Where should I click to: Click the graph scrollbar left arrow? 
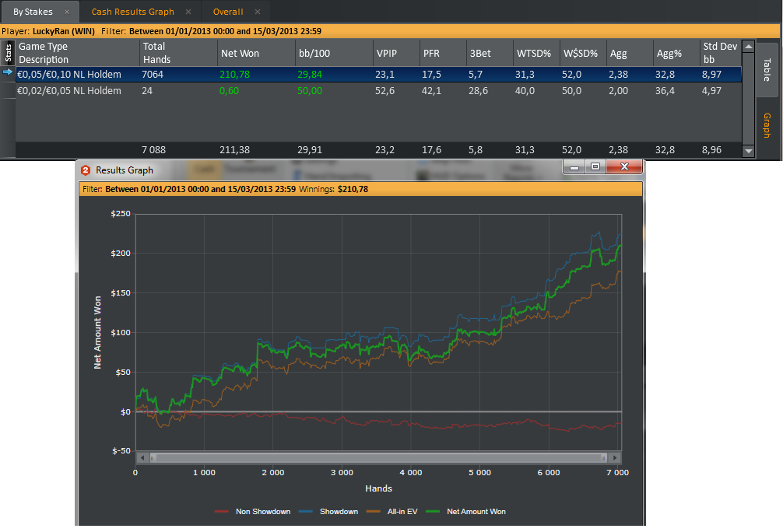142,457
